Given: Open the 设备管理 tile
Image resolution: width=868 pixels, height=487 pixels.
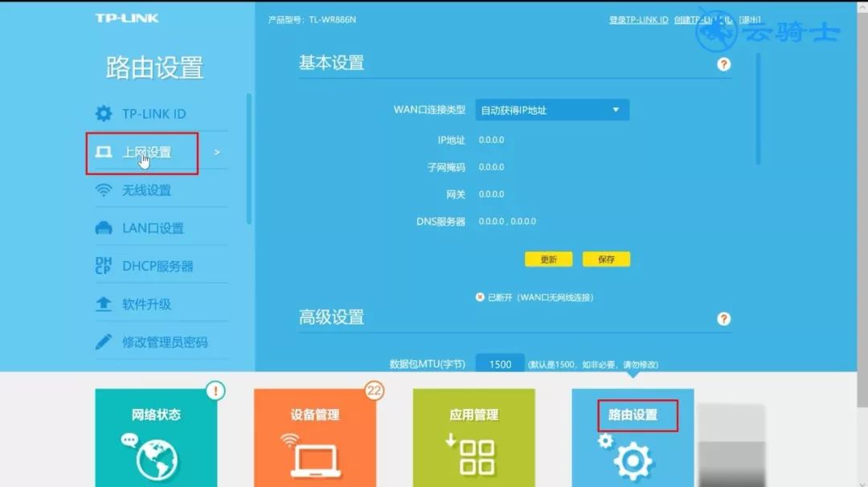Looking at the screenshot, I should 314,438.
